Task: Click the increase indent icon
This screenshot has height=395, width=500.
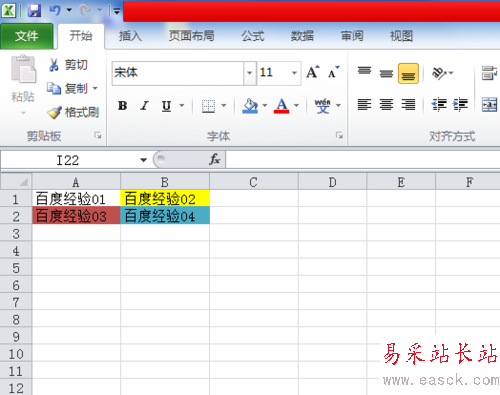Action: pyautogui.click(x=461, y=105)
